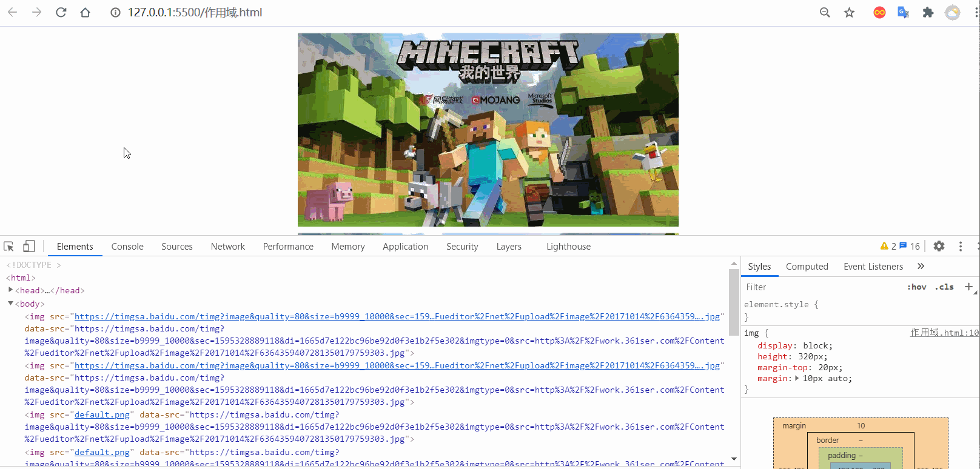Image resolution: width=980 pixels, height=469 pixels.
Task: Open the Sources tab
Action: (x=177, y=247)
